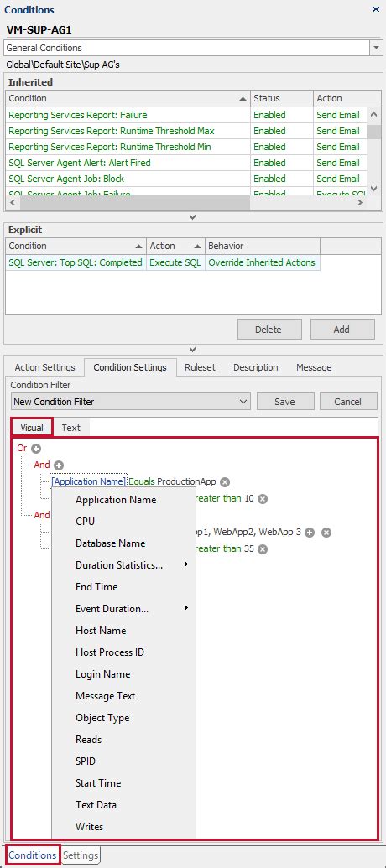This screenshot has width=386, height=868.
Task: Add a condition under the first And node
Action: (59, 465)
